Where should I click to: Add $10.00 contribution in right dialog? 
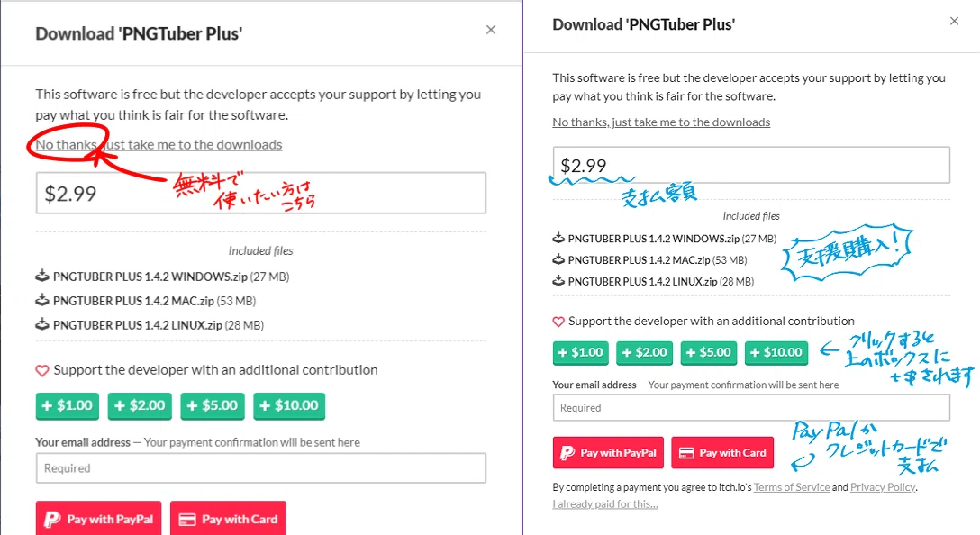pos(775,352)
